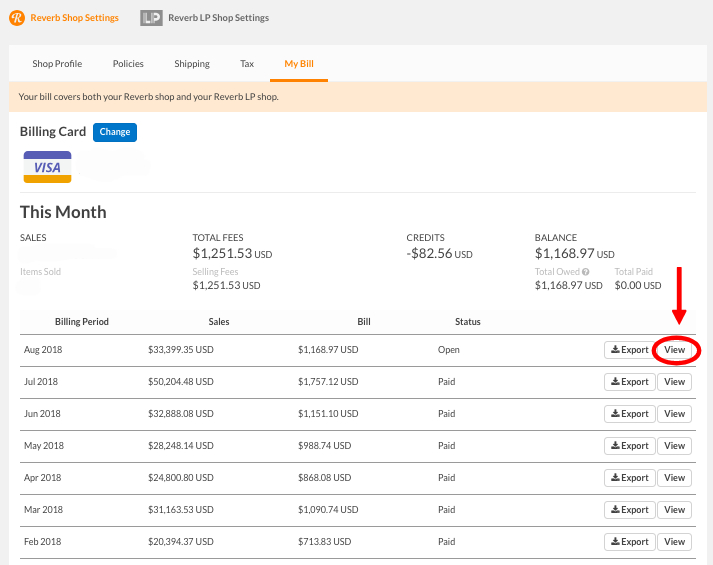Viewport: 713px width, 565px height.
Task: Open the Policies tab
Action: pos(128,64)
